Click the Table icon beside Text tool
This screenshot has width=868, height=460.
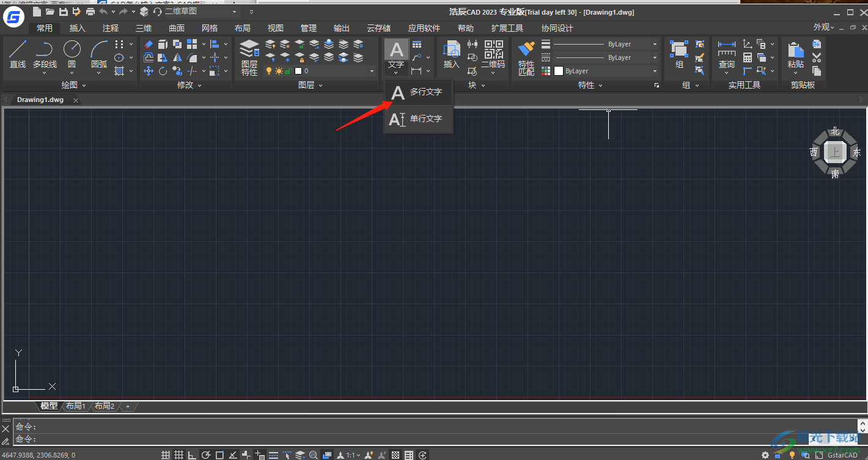click(x=417, y=44)
